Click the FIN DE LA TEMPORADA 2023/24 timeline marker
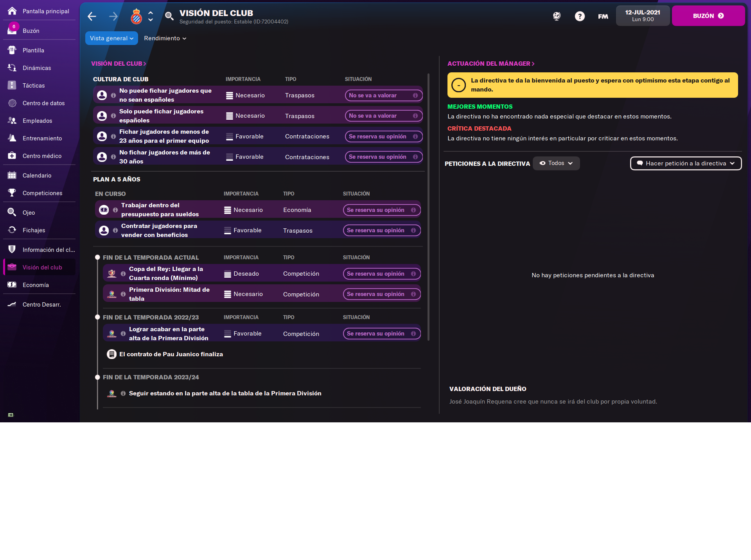 [97, 377]
